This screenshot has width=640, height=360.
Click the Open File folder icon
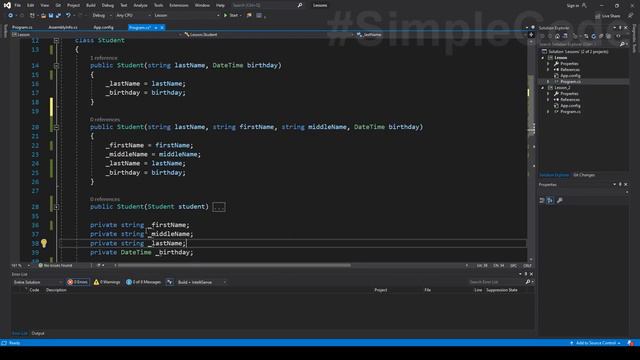coord(43,16)
